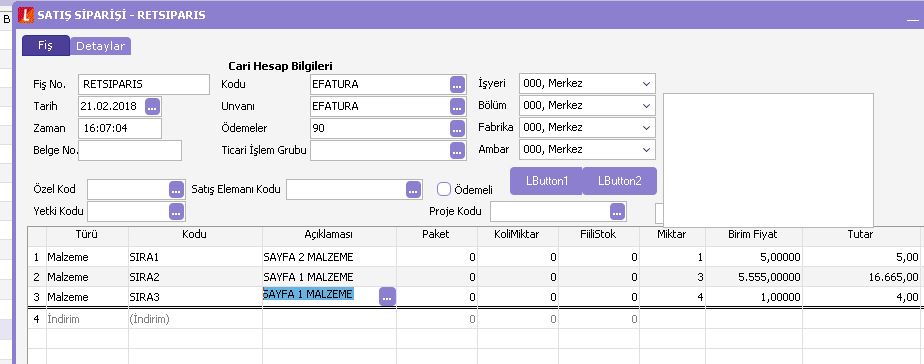This screenshot has height=364, width=924.
Task: Switch to the Detaylar tab
Action: point(100,46)
